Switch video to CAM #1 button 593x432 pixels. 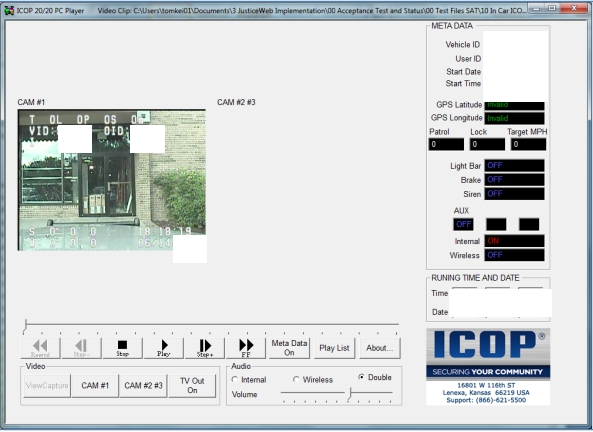(x=95, y=385)
